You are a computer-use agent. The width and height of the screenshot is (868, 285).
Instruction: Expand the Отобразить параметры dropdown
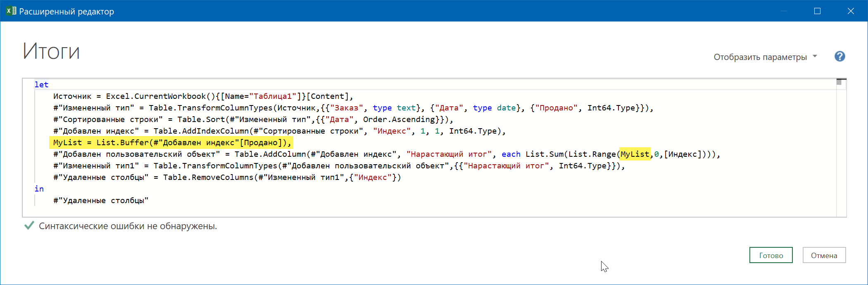pos(765,57)
